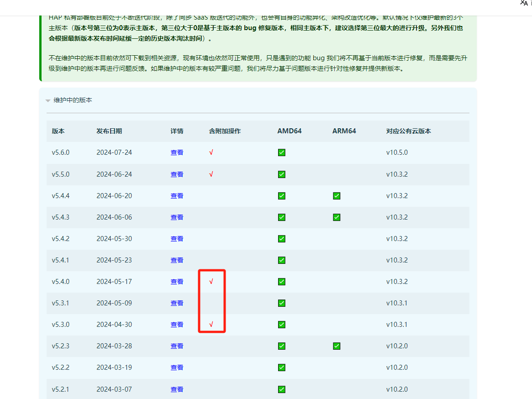This screenshot has height=399, width=532.
Task: Click red check mark in v5.6.0 row
Action: pyautogui.click(x=211, y=152)
